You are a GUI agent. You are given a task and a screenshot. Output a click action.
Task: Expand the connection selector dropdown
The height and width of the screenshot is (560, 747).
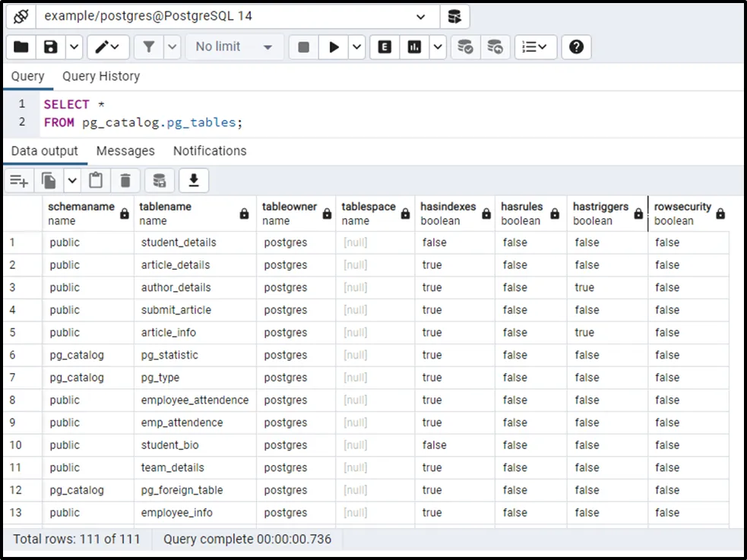(421, 16)
